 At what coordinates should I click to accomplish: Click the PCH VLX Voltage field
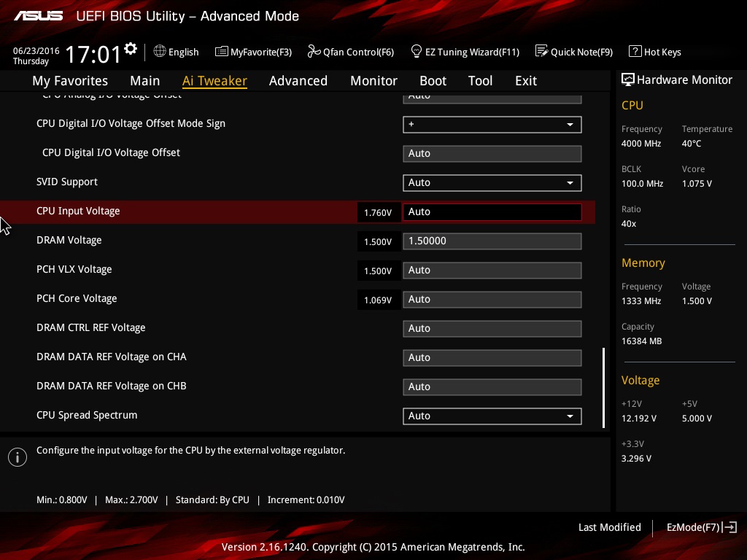point(492,271)
